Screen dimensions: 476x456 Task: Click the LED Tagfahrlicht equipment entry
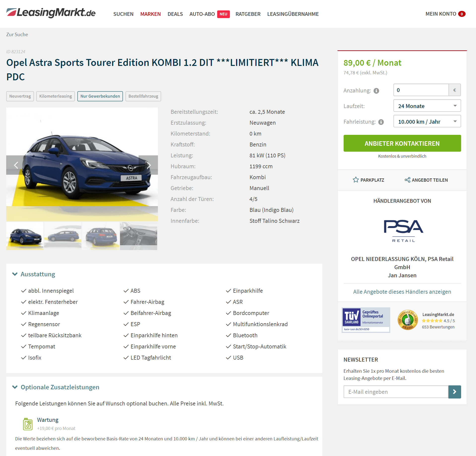tap(151, 358)
